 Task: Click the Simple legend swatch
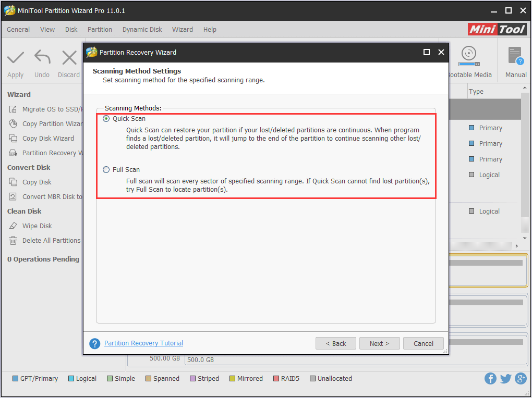point(110,378)
